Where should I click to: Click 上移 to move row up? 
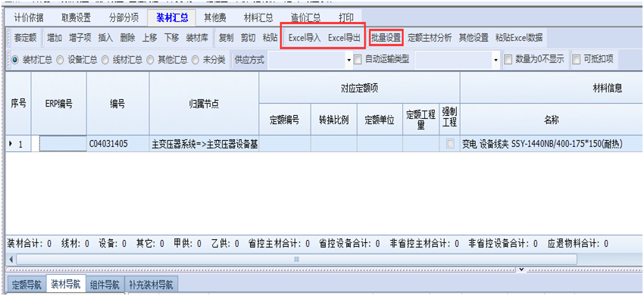coord(149,38)
